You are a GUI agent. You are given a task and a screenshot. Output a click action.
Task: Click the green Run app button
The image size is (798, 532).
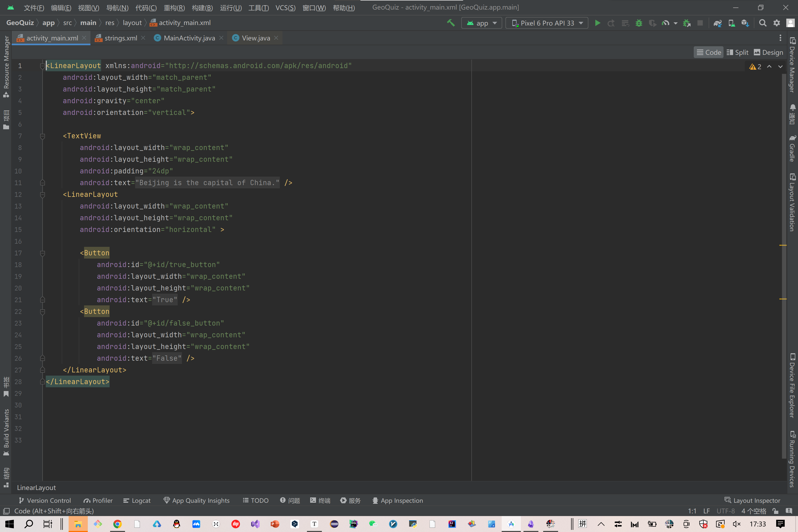pos(597,23)
